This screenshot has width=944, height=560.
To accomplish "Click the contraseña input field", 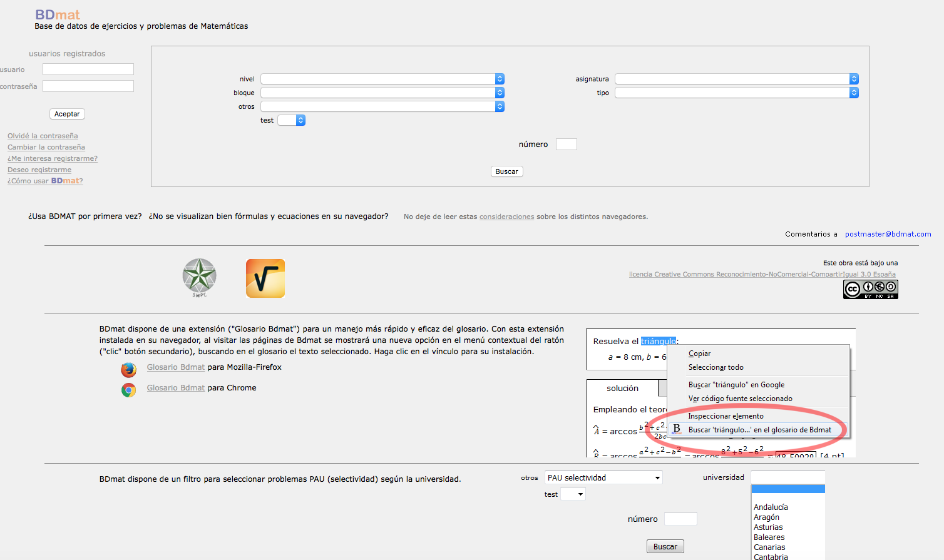I will click(x=88, y=86).
